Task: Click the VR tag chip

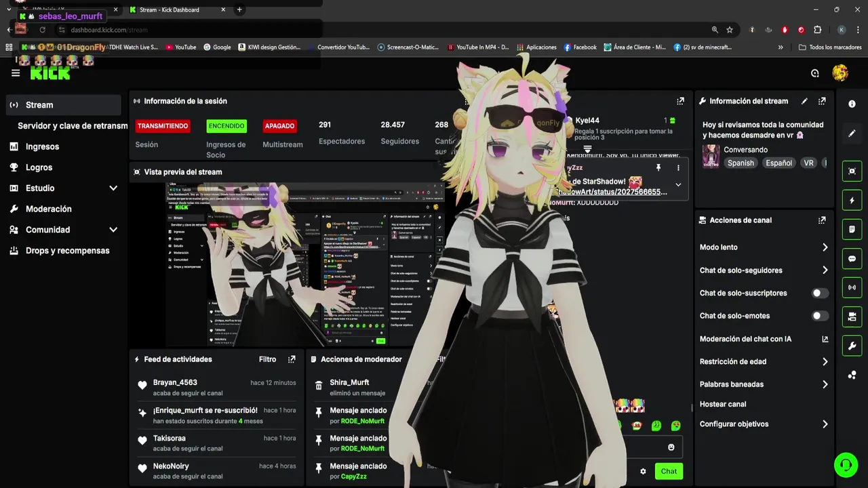Action: (x=808, y=163)
